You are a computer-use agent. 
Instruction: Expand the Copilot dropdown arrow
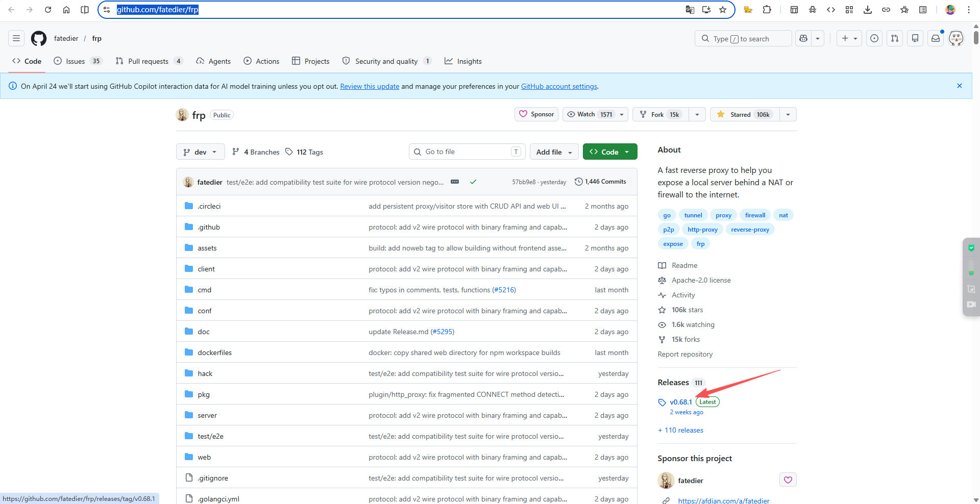click(x=818, y=38)
